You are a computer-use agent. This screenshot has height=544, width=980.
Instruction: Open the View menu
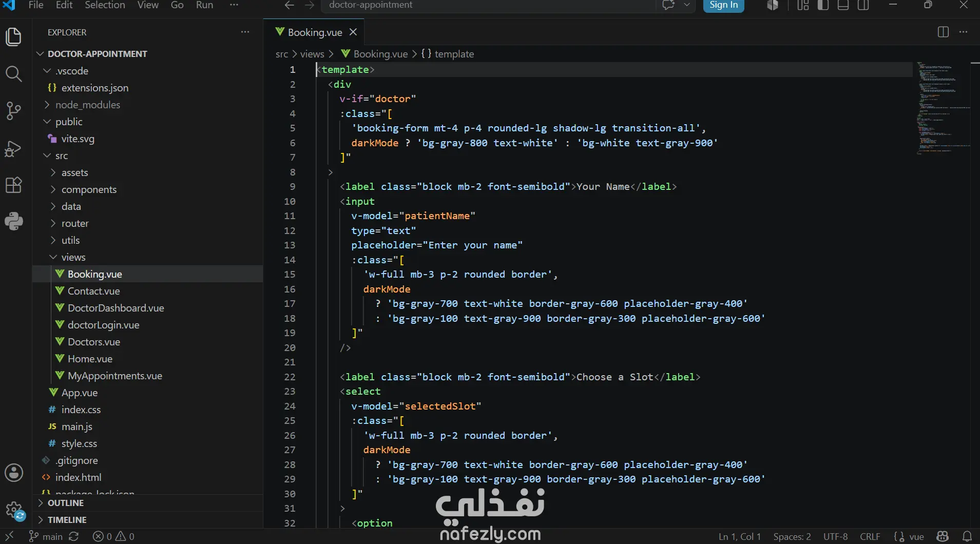click(x=148, y=5)
